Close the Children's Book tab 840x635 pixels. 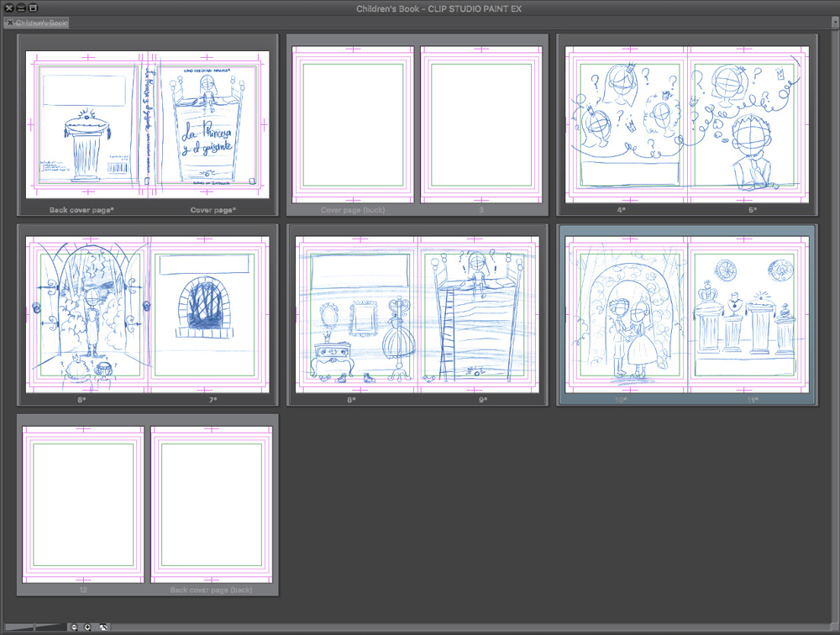[x=10, y=23]
